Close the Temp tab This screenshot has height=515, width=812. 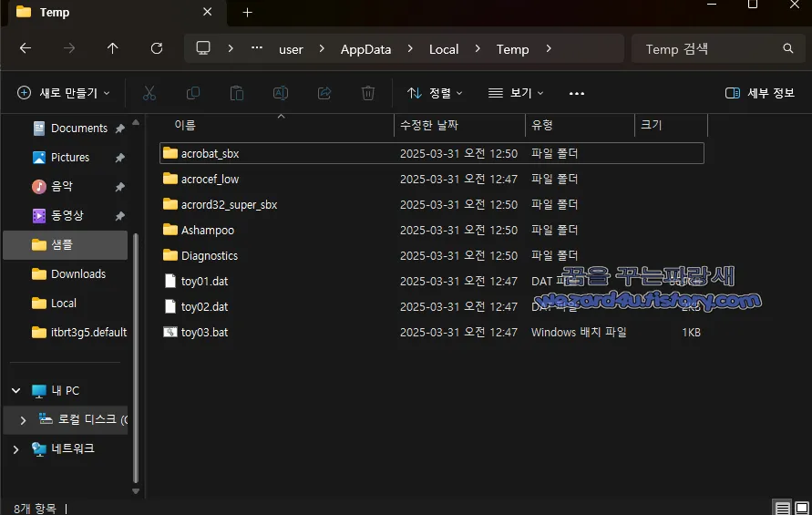(x=207, y=12)
